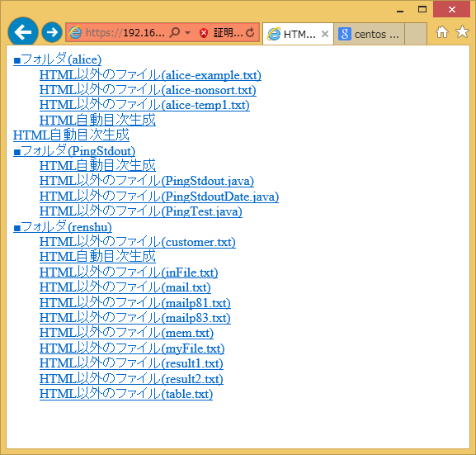Close the HTM... tab
476x455 pixels.
[x=325, y=34]
